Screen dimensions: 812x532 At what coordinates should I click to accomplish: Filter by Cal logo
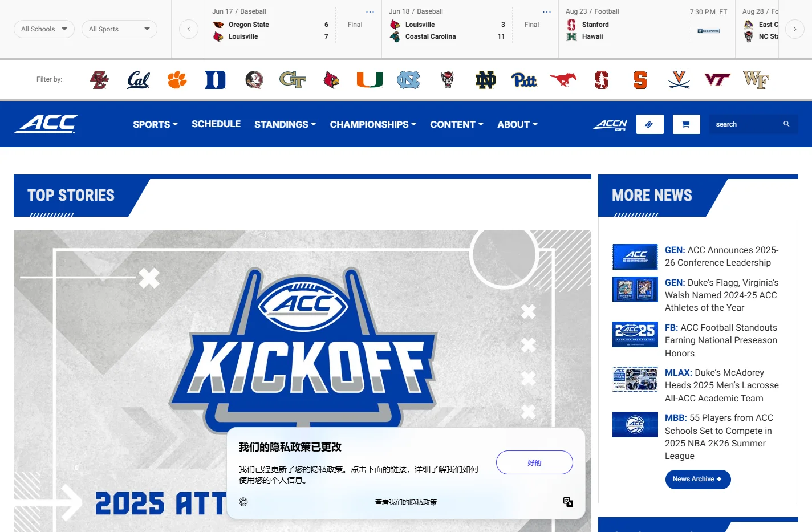pyautogui.click(x=138, y=80)
